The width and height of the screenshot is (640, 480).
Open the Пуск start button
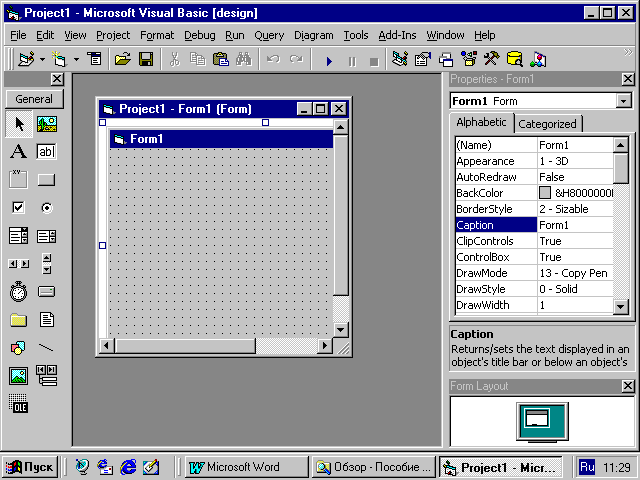point(30,467)
